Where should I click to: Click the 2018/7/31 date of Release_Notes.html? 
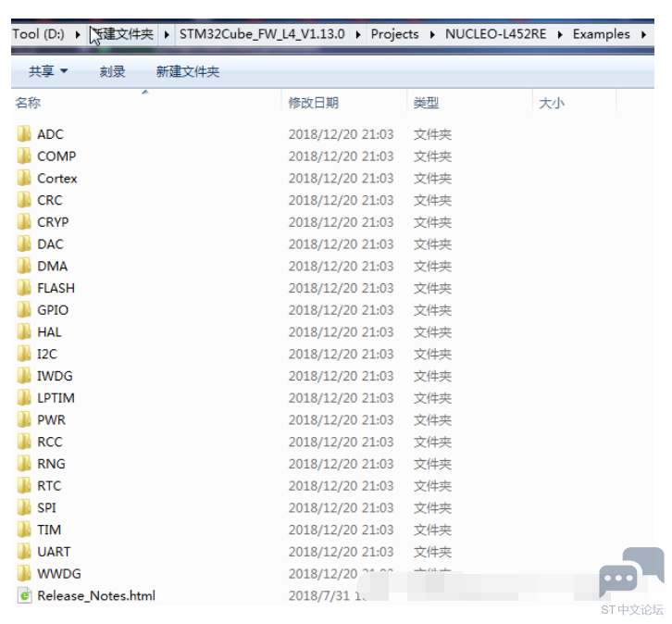coord(318,595)
